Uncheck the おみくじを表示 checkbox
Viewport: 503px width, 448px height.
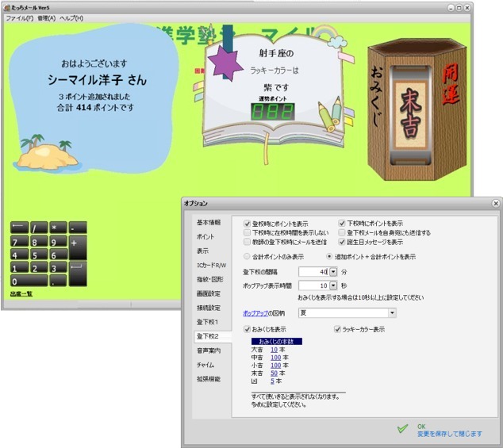(x=248, y=329)
